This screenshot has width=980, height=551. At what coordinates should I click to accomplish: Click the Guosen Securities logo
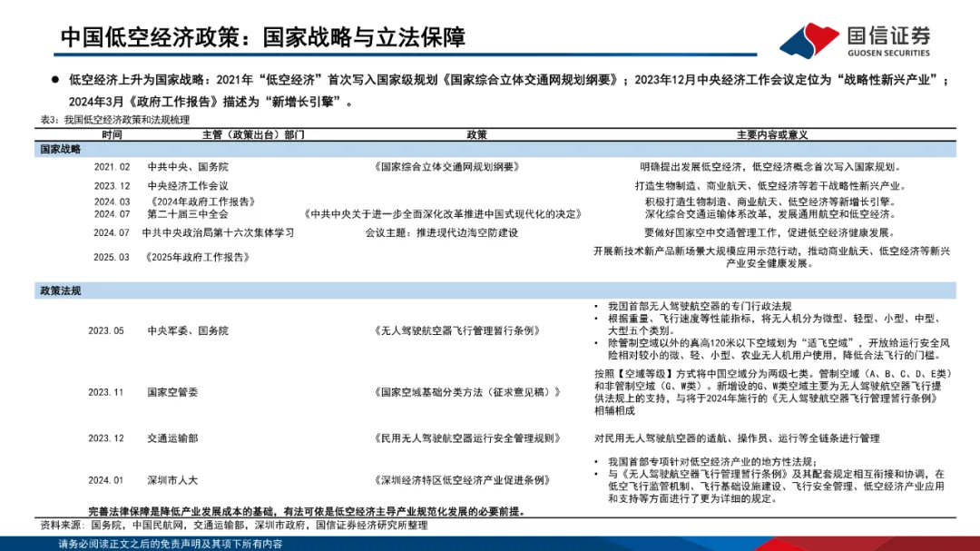[x=855, y=39]
